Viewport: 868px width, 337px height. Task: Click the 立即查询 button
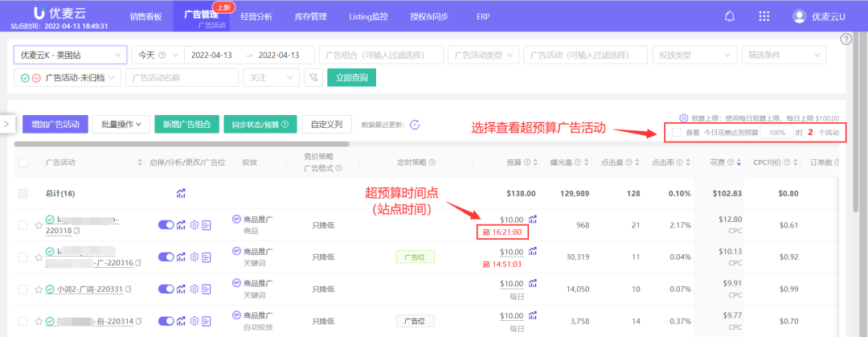coord(351,77)
